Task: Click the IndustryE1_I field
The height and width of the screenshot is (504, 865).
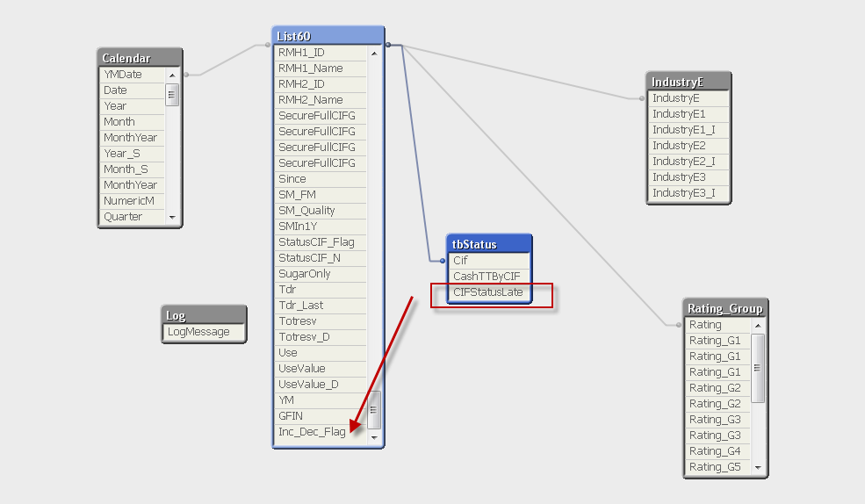Action: 688,130
